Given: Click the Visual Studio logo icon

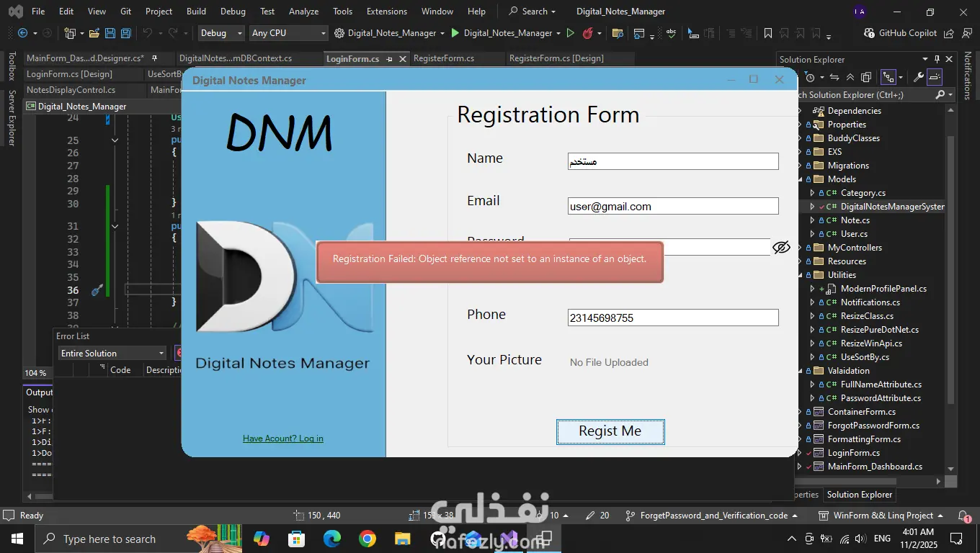Looking at the screenshot, I should coord(15,12).
